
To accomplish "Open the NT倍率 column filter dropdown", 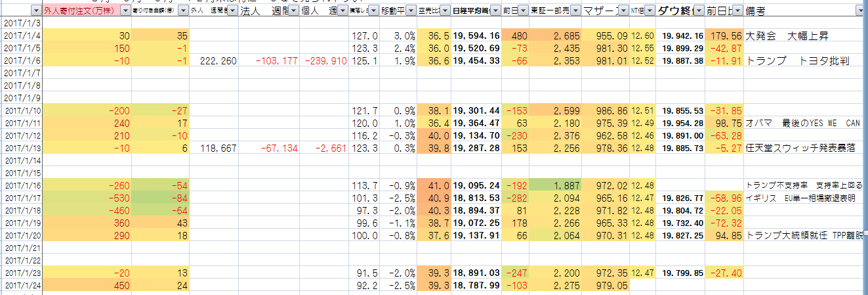I will (x=648, y=11).
